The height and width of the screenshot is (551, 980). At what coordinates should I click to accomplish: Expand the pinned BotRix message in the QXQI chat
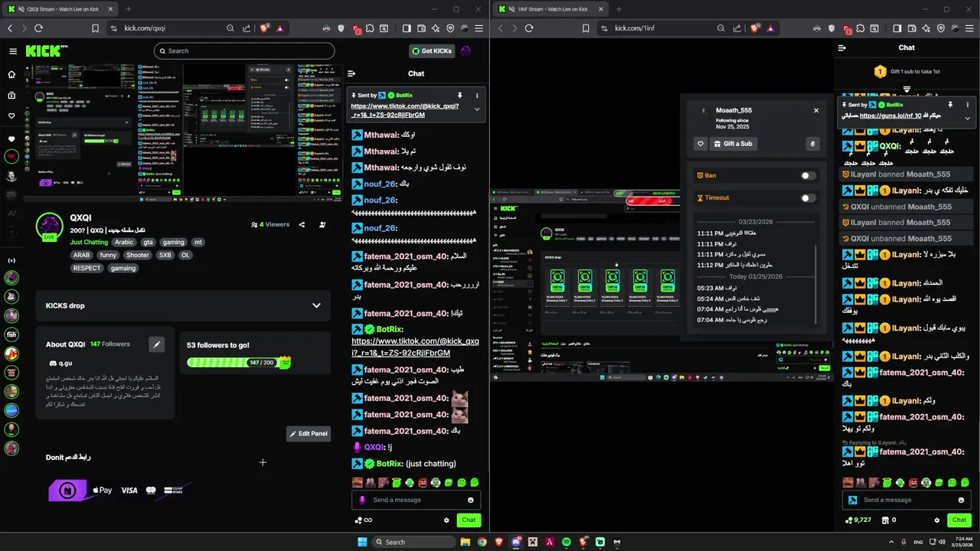(477, 109)
